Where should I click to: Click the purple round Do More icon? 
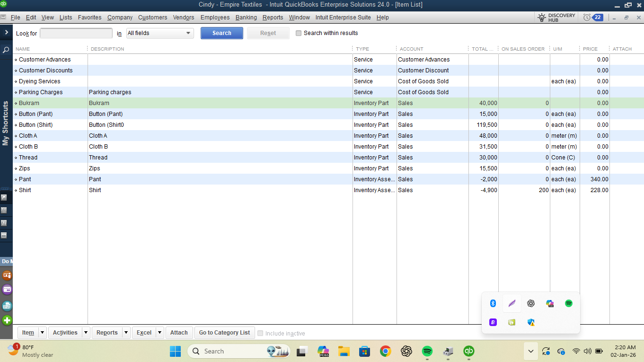[7, 290]
